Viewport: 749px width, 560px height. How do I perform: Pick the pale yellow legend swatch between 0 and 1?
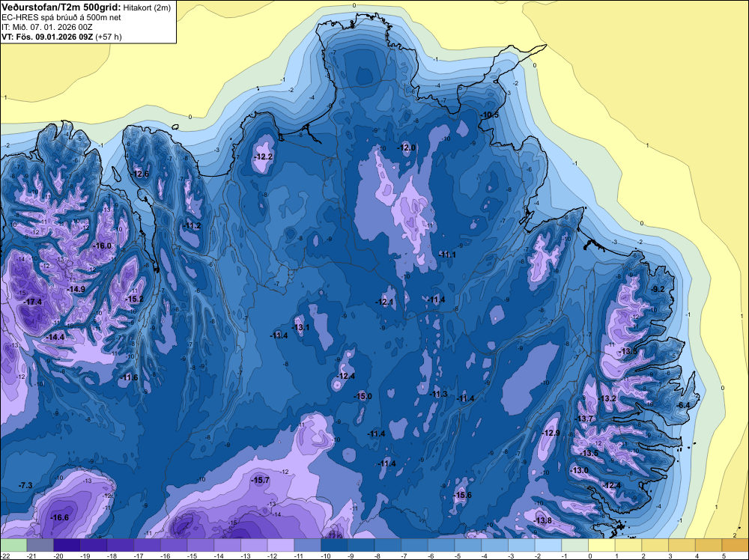(602, 545)
